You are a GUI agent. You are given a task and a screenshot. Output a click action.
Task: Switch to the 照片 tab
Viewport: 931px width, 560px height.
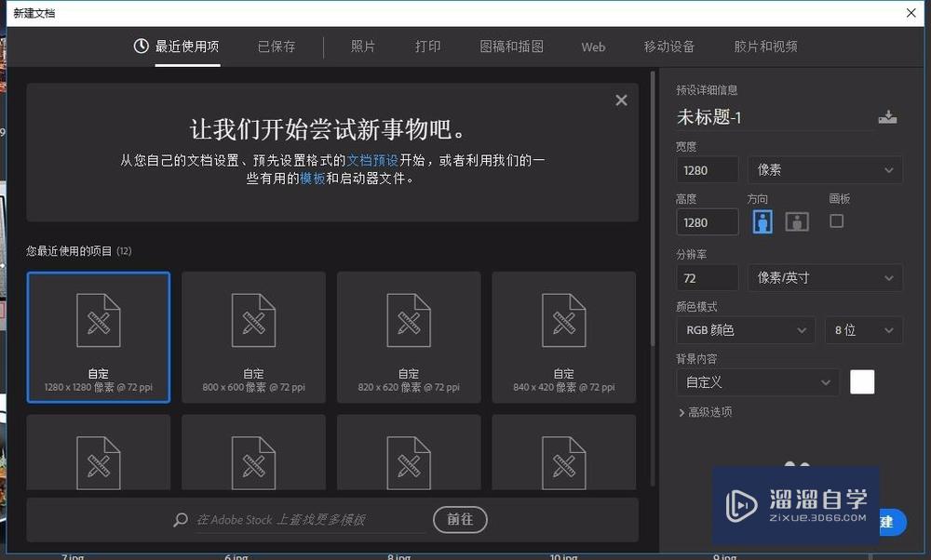tap(362, 46)
